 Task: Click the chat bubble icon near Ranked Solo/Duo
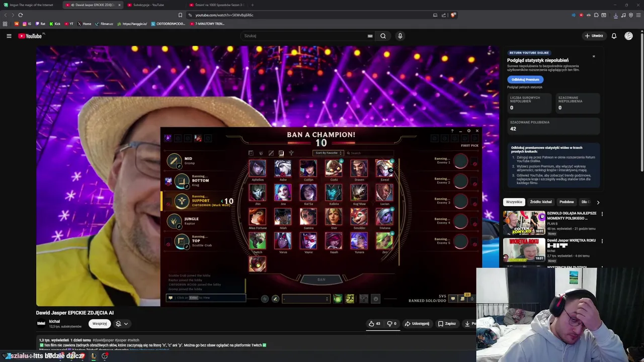[453, 299]
